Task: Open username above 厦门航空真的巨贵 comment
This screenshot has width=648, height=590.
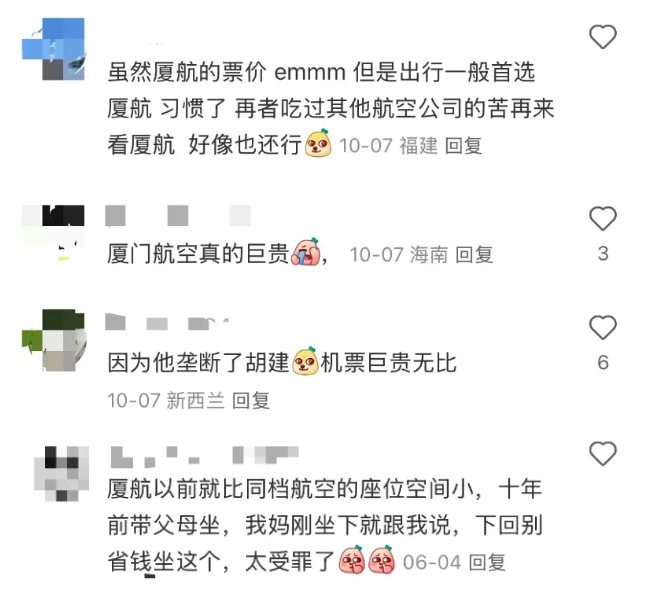Action: pyautogui.click(x=178, y=216)
